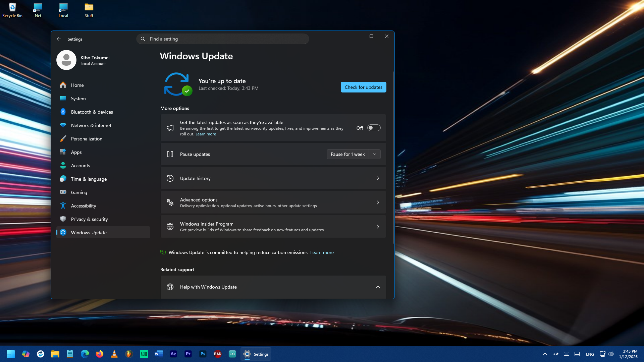Go to the Personalization settings page
The image size is (644, 362).
pyautogui.click(x=87, y=139)
